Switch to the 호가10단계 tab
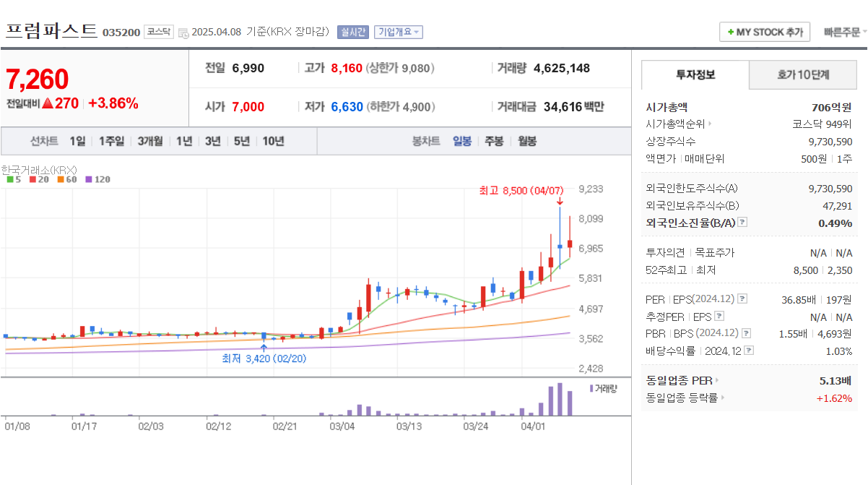 [x=803, y=75]
